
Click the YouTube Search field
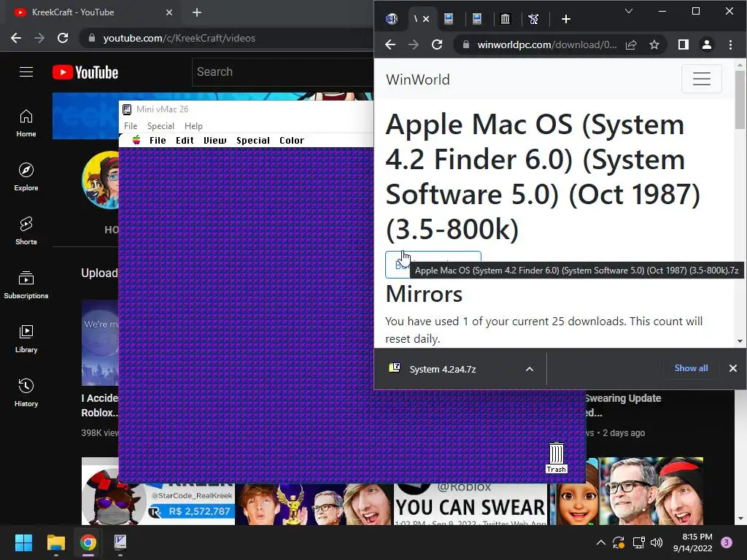click(283, 72)
